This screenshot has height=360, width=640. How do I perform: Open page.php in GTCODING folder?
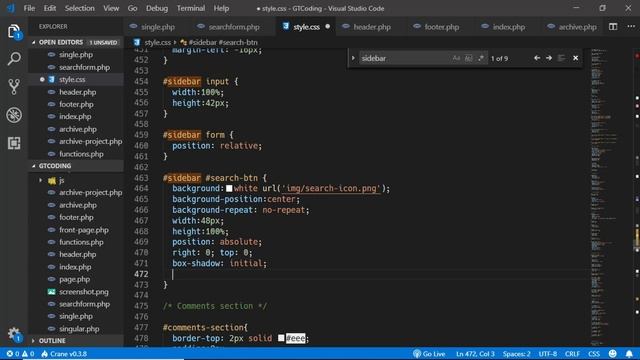pos(76,279)
